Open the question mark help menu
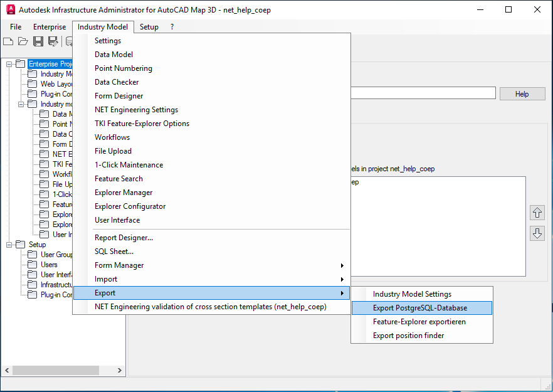 172,27
